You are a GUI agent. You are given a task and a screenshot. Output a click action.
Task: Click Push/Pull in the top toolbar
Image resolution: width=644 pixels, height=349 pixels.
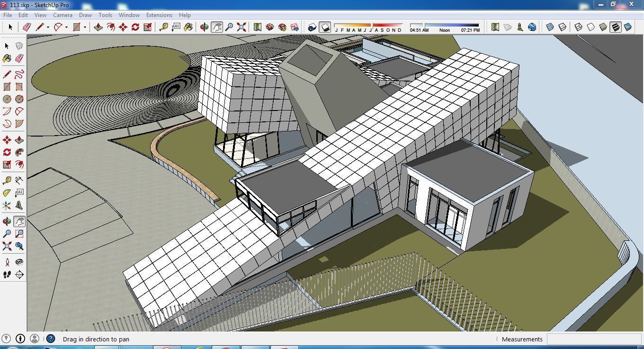pyautogui.click(x=98, y=27)
